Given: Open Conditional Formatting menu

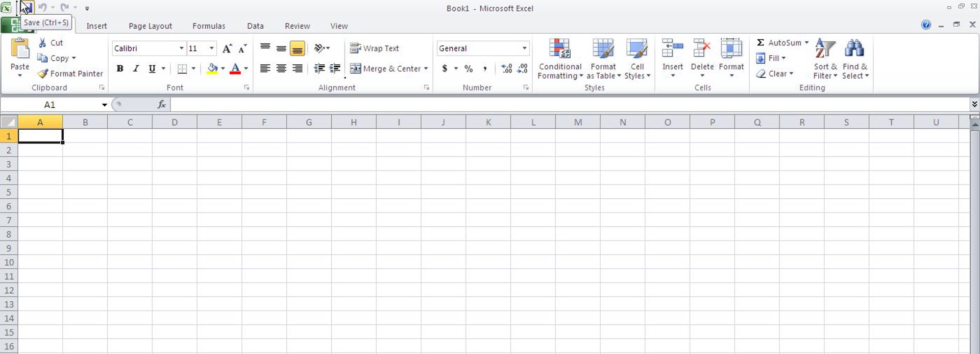Looking at the screenshot, I should tap(560, 59).
